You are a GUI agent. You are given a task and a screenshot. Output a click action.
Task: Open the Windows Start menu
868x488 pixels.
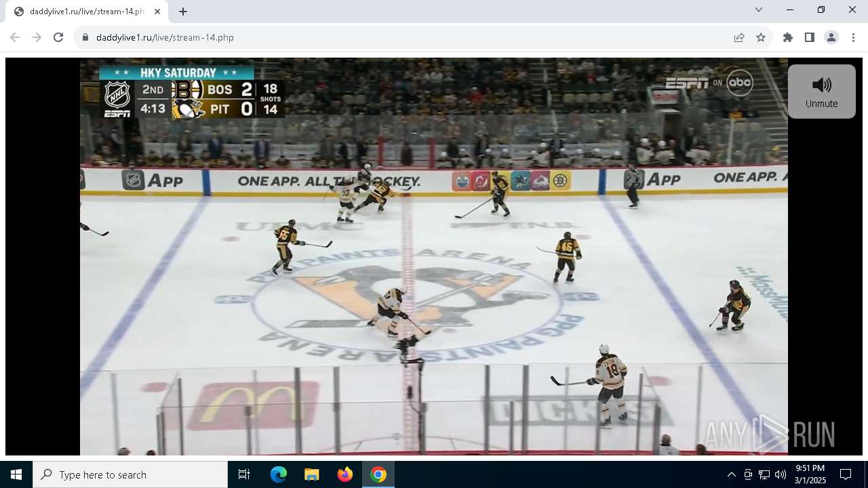pos(16,474)
